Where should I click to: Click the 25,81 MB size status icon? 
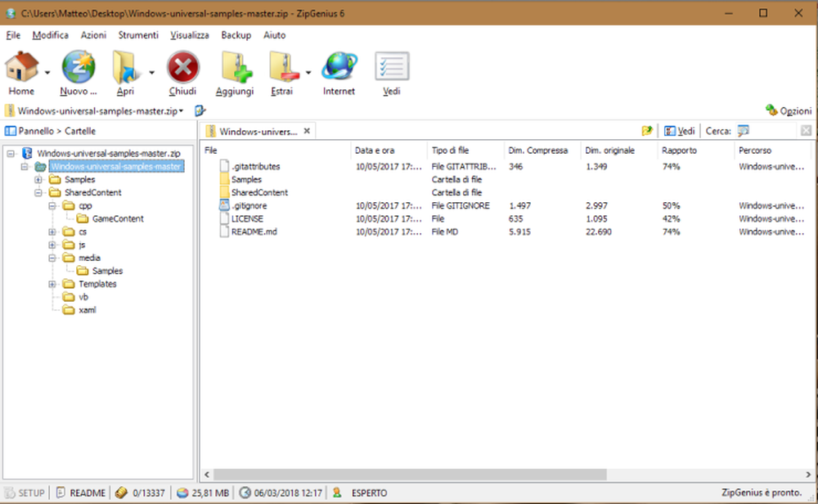point(182,493)
